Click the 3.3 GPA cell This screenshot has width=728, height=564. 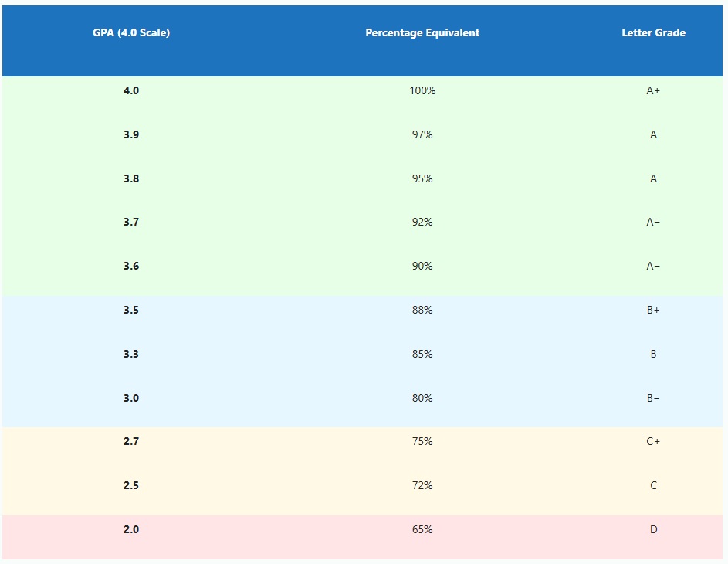tap(131, 354)
